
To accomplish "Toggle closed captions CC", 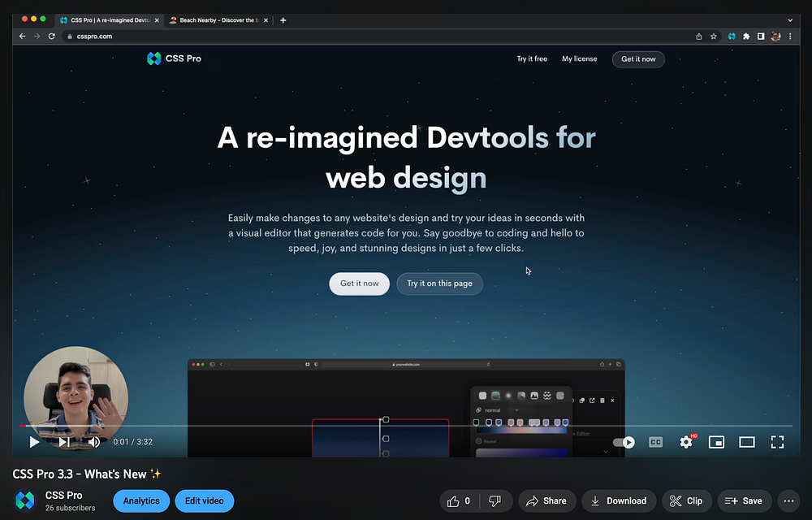I will click(x=655, y=442).
